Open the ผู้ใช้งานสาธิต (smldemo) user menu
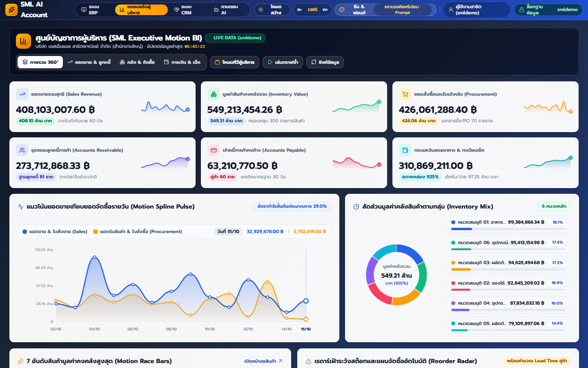The height and width of the screenshot is (368, 588). tap(477, 10)
